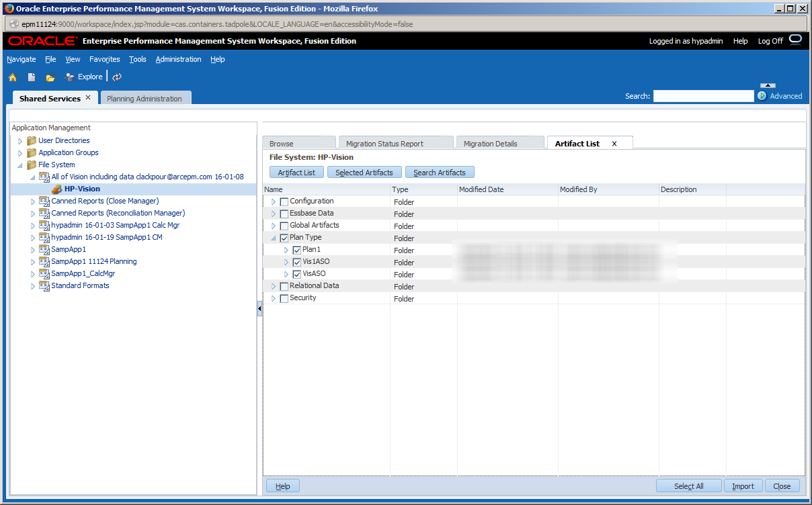
Task: Uncheck the Vis1ASO checkbox
Action: pos(297,263)
